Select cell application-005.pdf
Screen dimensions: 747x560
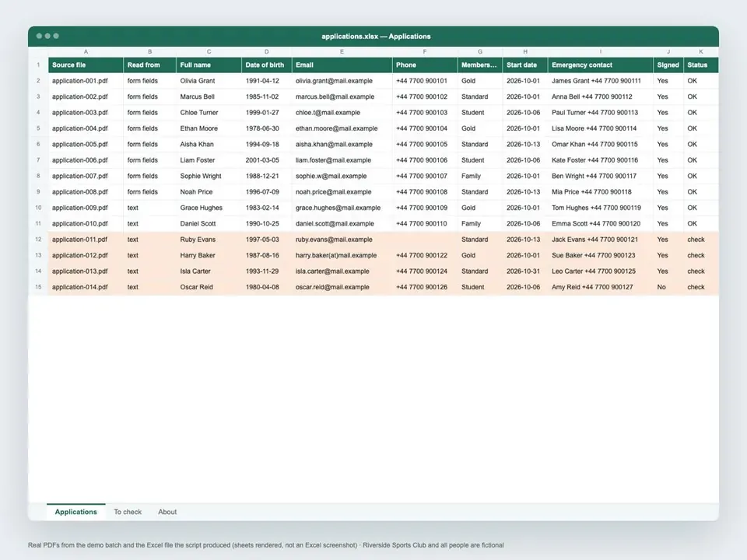point(86,145)
